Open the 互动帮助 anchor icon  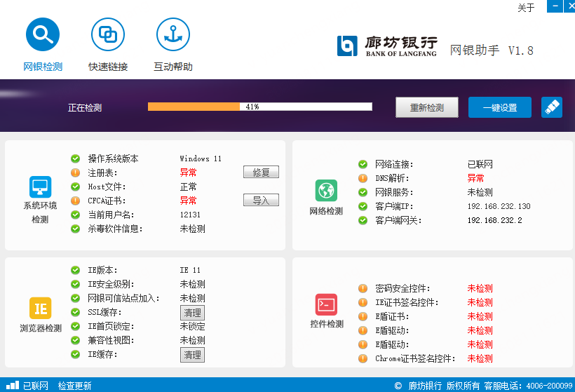(173, 34)
